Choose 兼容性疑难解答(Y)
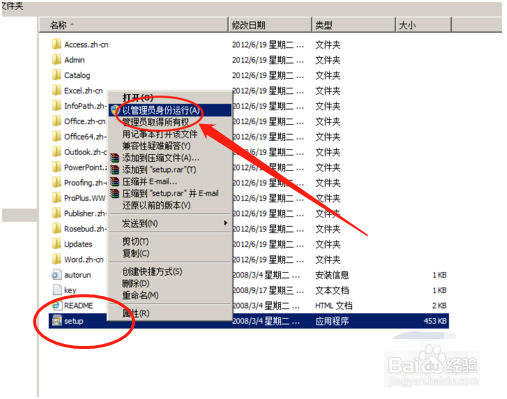Viewport: 507px width, 399px height. click(x=171, y=146)
